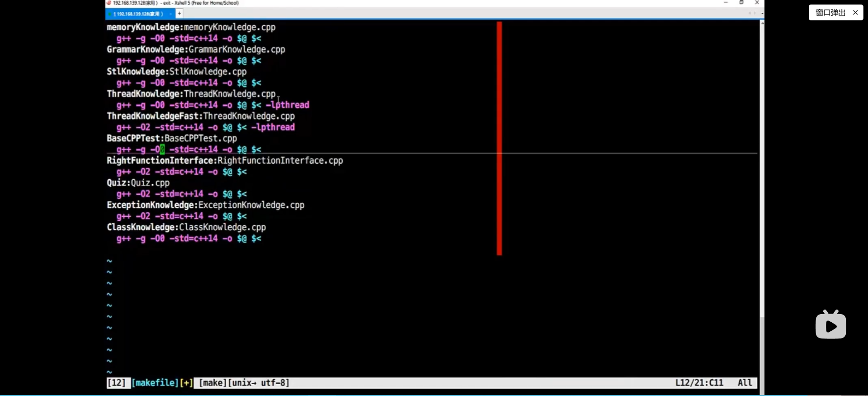Click the g++ command under ClassKnowledge
868x396 pixels.
coord(189,238)
